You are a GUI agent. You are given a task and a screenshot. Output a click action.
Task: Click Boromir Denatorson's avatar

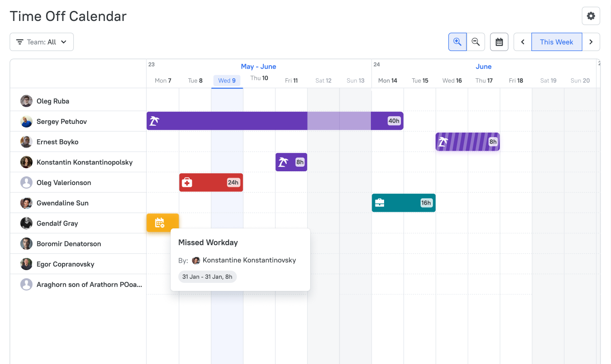26,244
